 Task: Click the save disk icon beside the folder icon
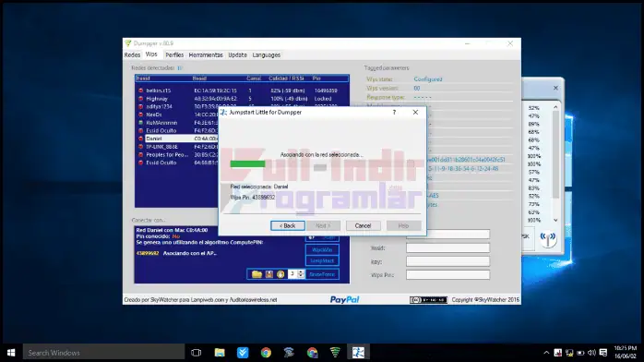(269, 274)
